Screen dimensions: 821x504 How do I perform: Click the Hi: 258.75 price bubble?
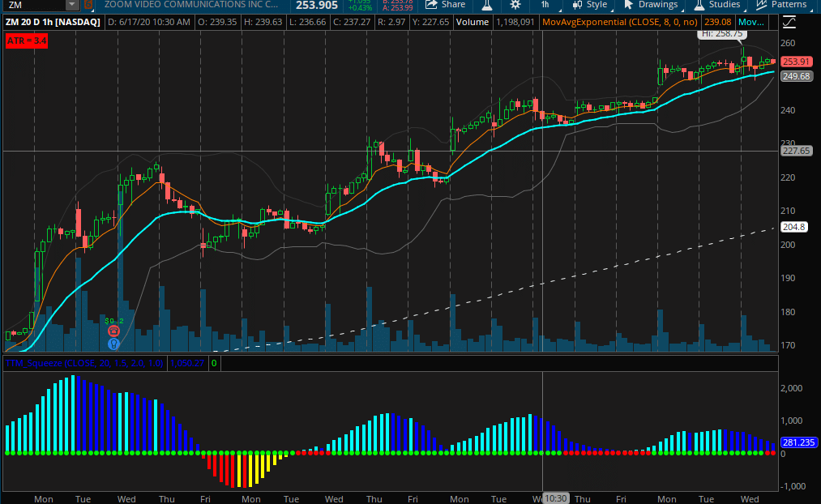pos(721,33)
